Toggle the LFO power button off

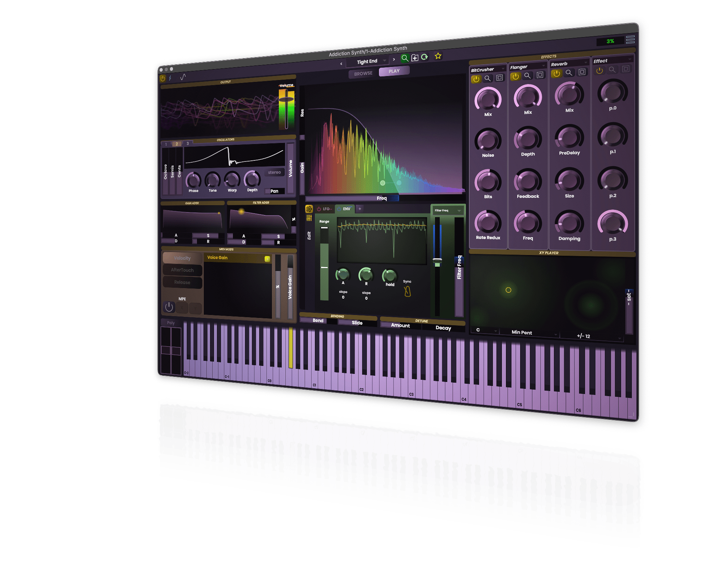click(x=319, y=209)
